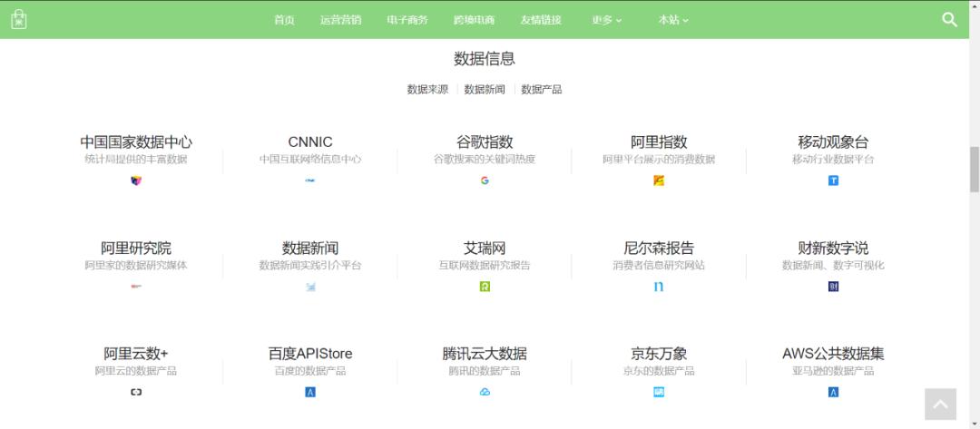Click the 谷歌搜索的关键词热度 description
980x429 pixels.
click(485, 160)
